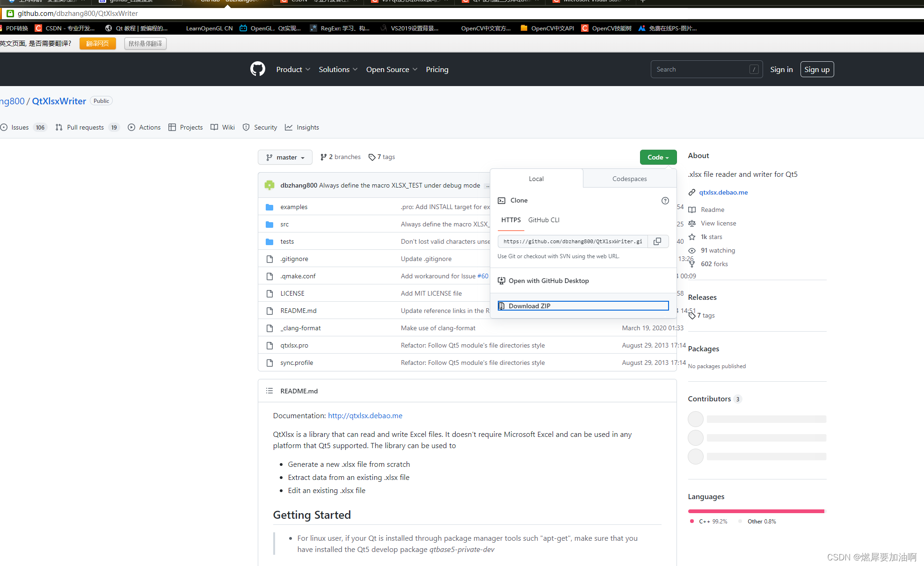Click Sign in
Image resolution: width=924 pixels, height=566 pixels.
781,69
